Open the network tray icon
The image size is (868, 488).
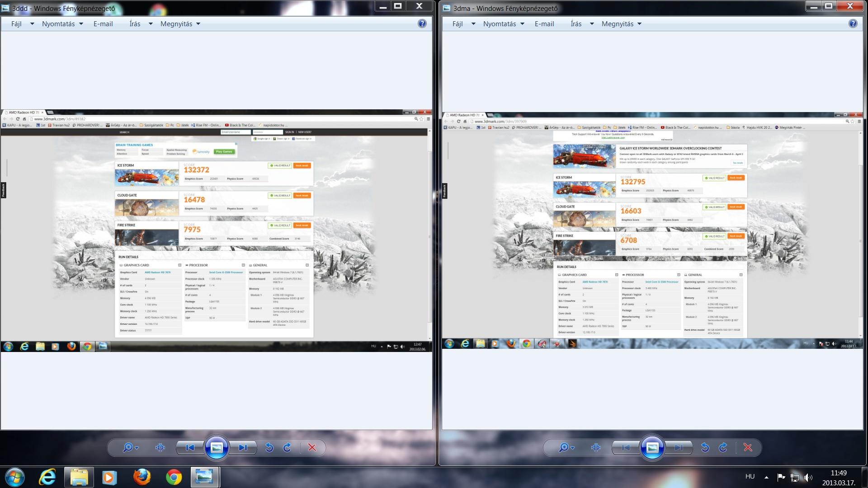[795, 477]
